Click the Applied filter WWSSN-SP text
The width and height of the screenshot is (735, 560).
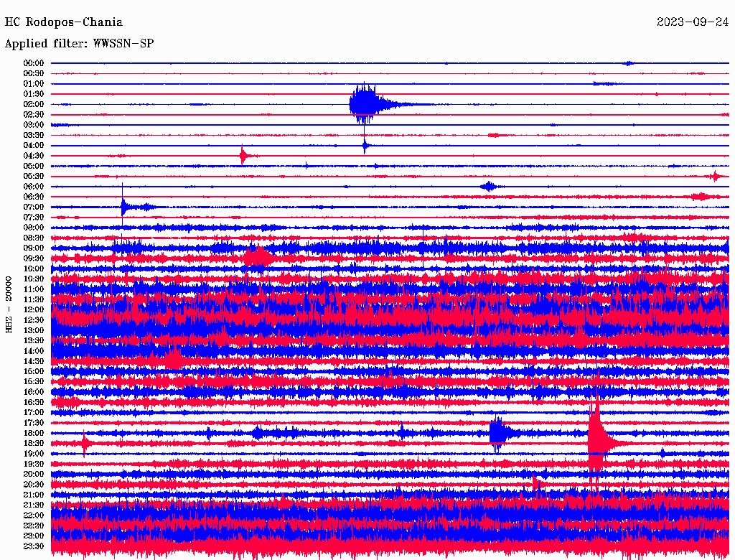click(x=79, y=44)
